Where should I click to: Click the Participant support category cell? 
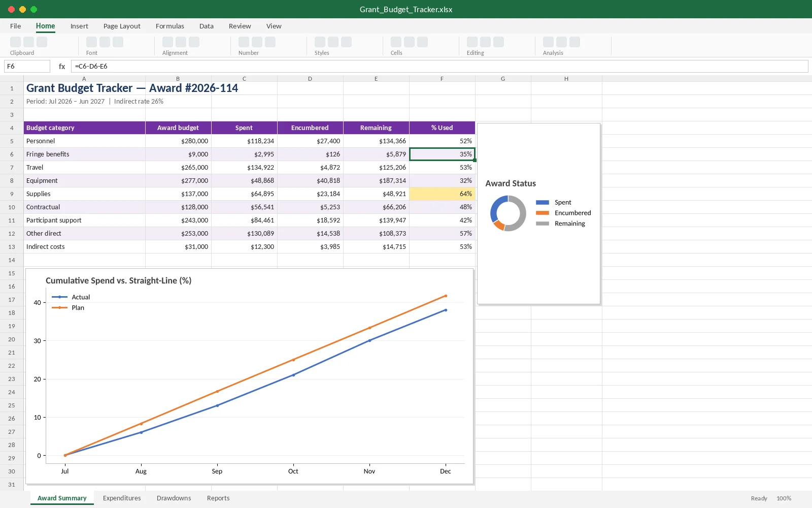coord(84,220)
